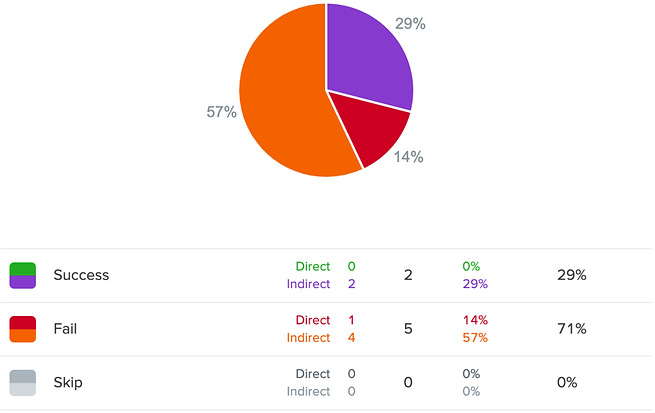Click the Fail red-orange color swatch

click(x=23, y=329)
